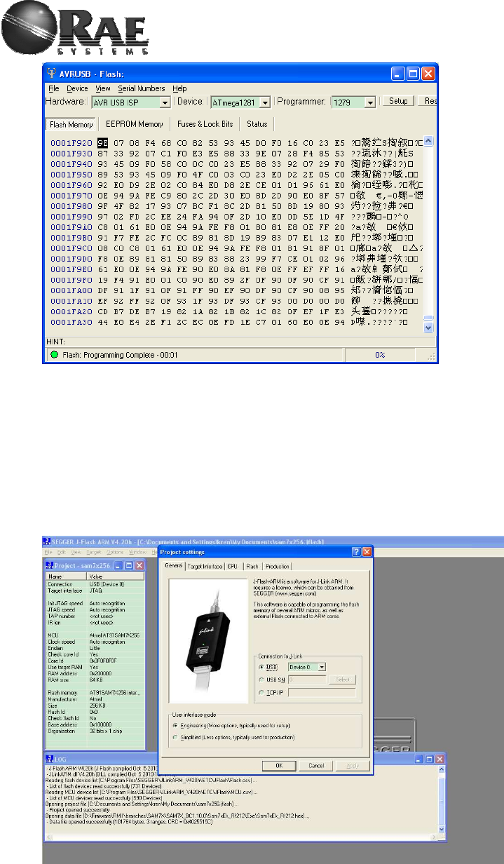Click the Project sam7x256 window icon
The width and height of the screenshot is (504, 864).
(x=48, y=565)
